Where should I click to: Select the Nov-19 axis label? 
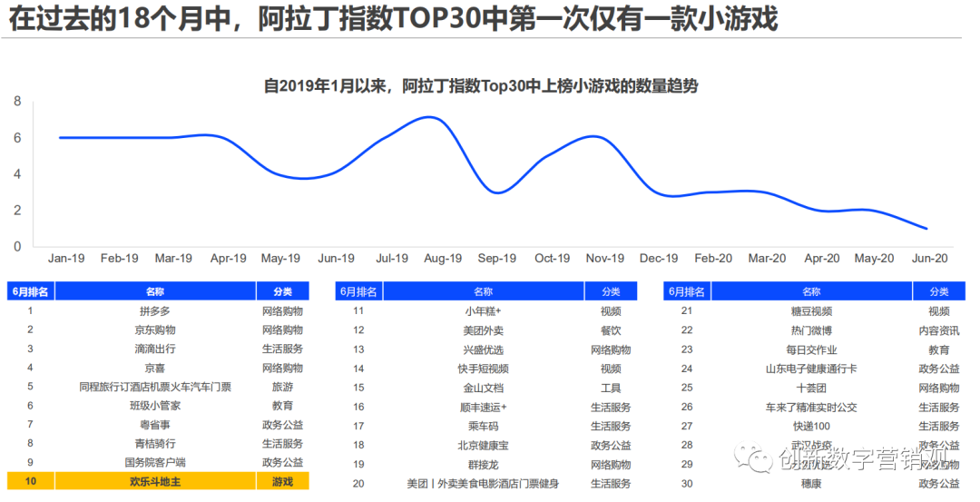(605, 258)
